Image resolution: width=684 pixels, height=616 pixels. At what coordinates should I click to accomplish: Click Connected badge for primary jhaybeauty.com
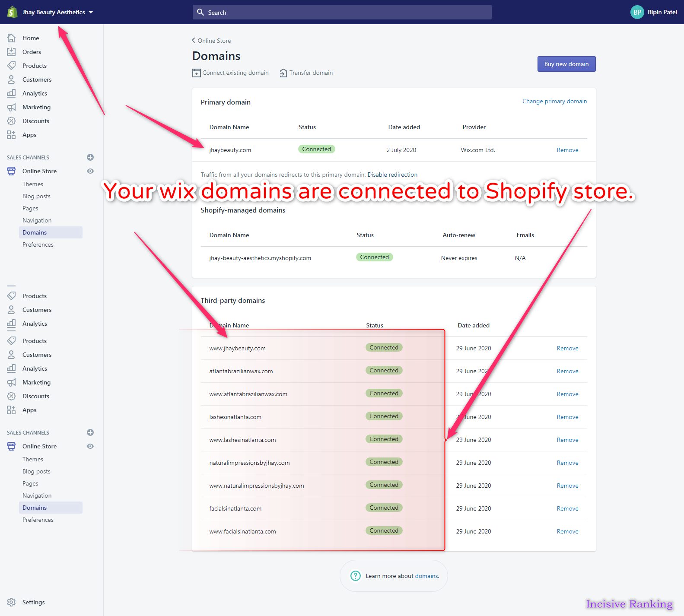pyautogui.click(x=316, y=149)
